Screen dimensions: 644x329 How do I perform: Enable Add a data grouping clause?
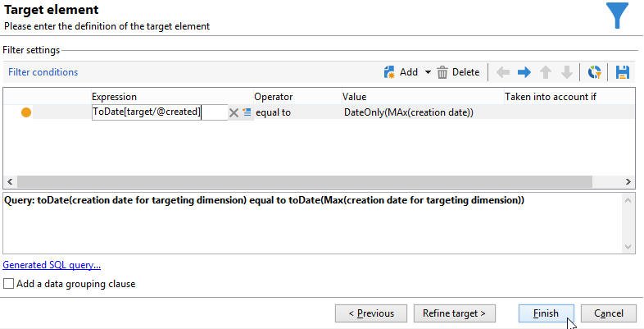tap(8, 284)
